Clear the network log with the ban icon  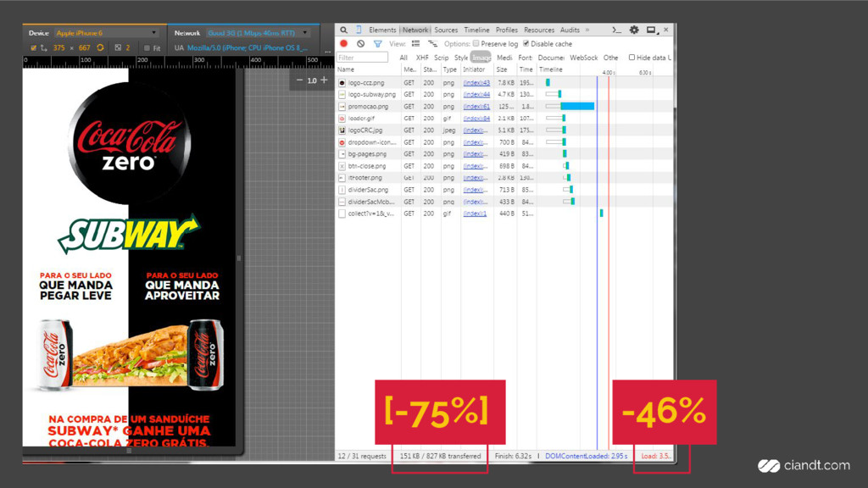[361, 43]
